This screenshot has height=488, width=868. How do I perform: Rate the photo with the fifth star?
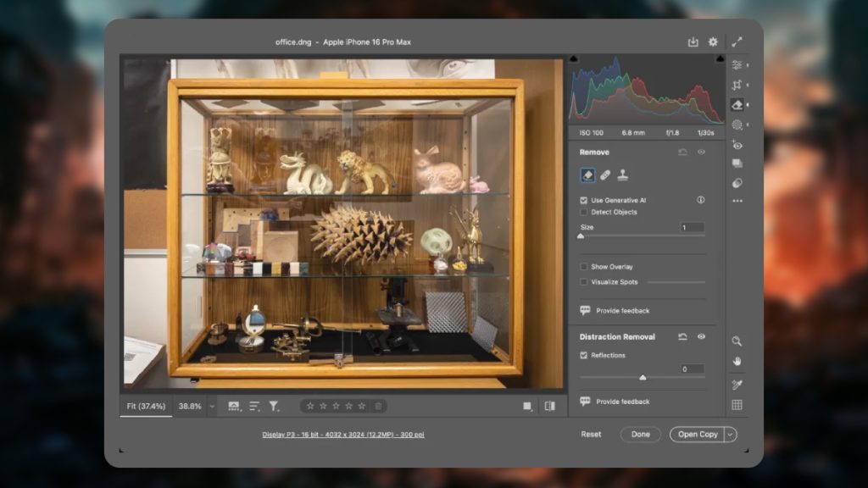tap(364, 406)
